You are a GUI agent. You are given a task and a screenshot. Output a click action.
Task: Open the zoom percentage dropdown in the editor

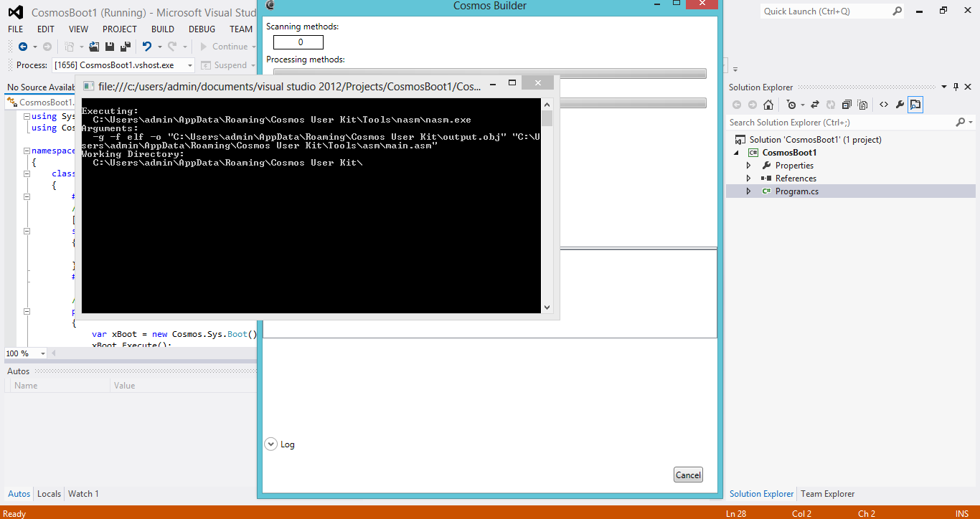click(42, 353)
